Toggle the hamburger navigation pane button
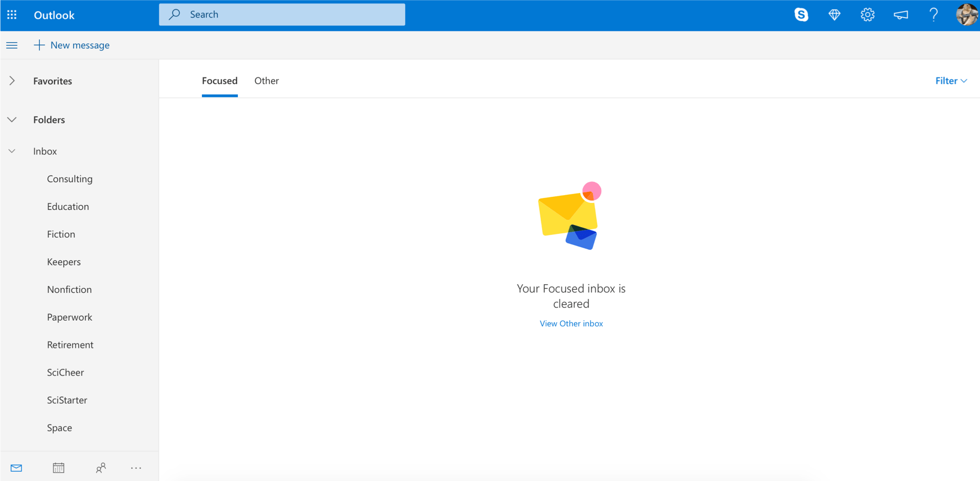This screenshot has width=980, height=481. pyautogui.click(x=12, y=45)
